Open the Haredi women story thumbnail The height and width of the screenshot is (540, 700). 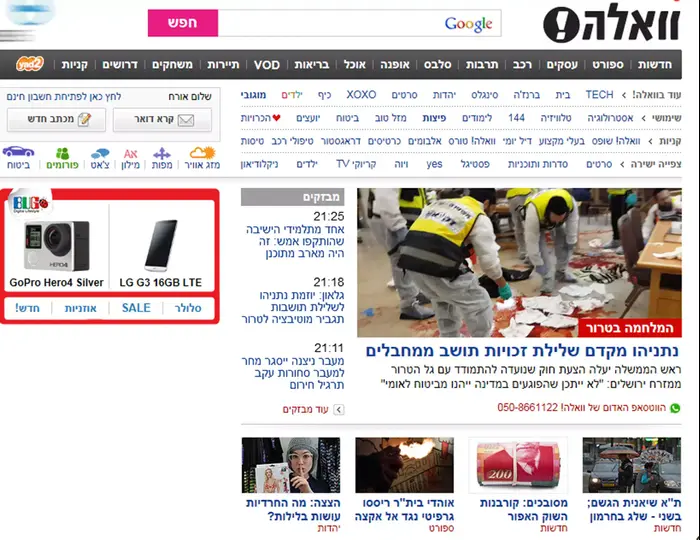click(291, 465)
